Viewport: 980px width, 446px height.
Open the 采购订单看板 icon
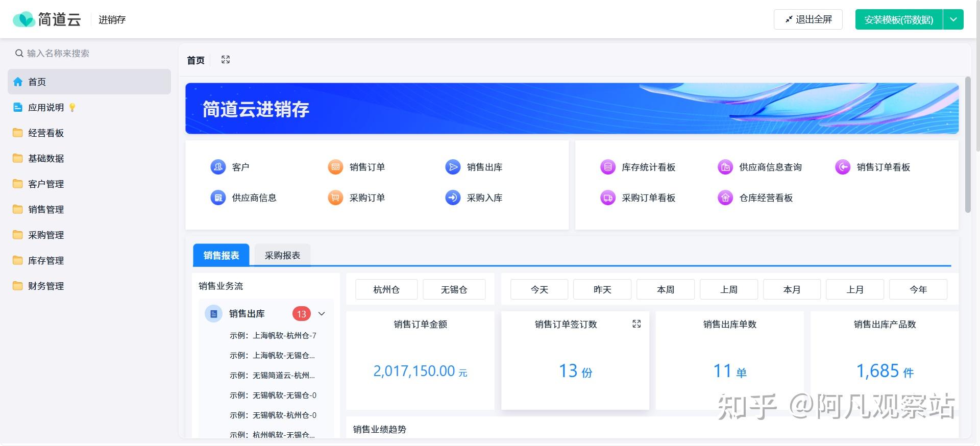tap(608, 197)
